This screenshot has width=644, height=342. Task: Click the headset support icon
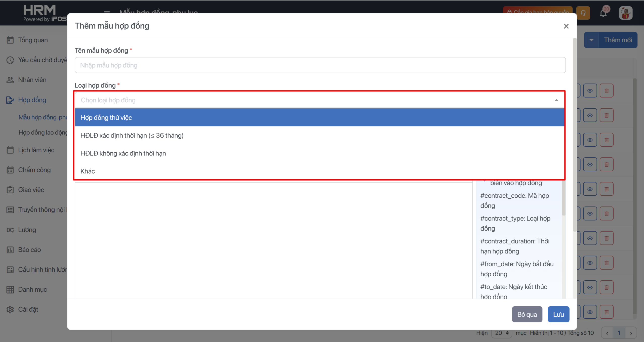point(583,13)
